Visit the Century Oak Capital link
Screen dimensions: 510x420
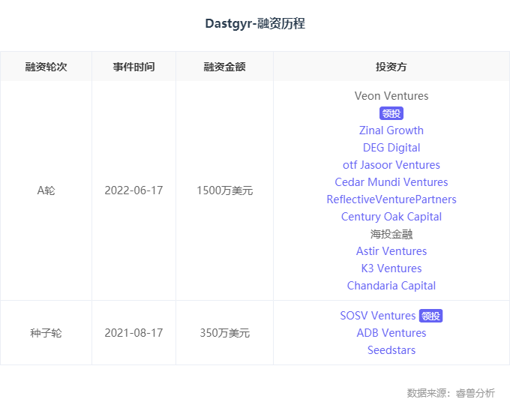point(391,217)
